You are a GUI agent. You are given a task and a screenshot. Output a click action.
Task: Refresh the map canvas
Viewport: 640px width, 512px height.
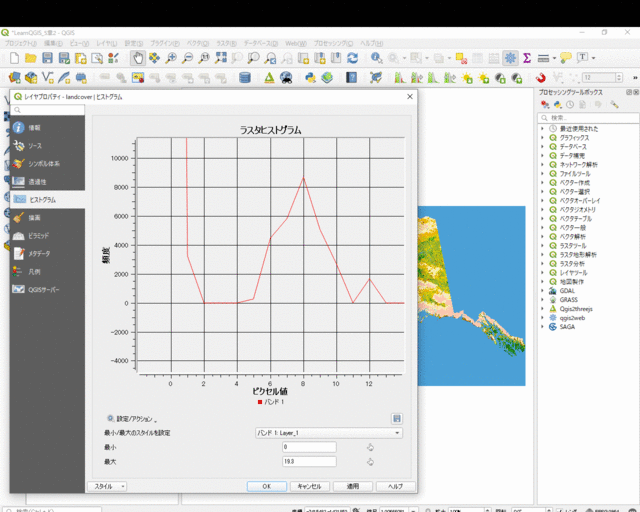coord(353,58)
